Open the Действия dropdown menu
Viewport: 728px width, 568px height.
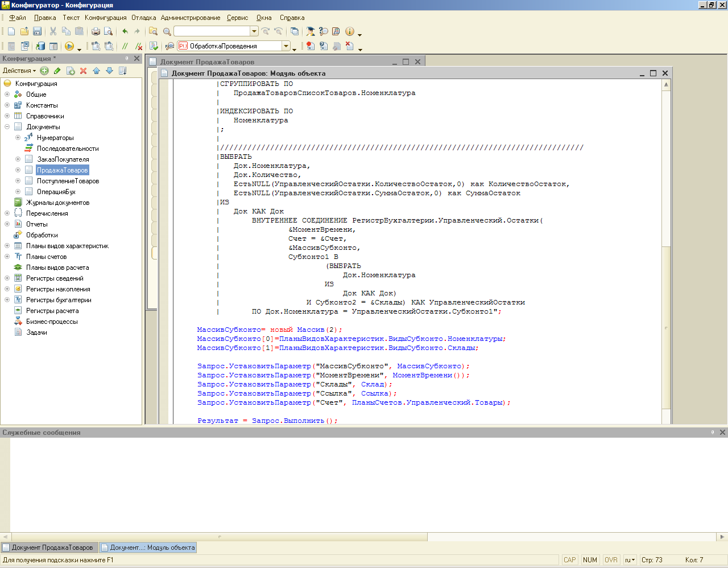(19, 71)
